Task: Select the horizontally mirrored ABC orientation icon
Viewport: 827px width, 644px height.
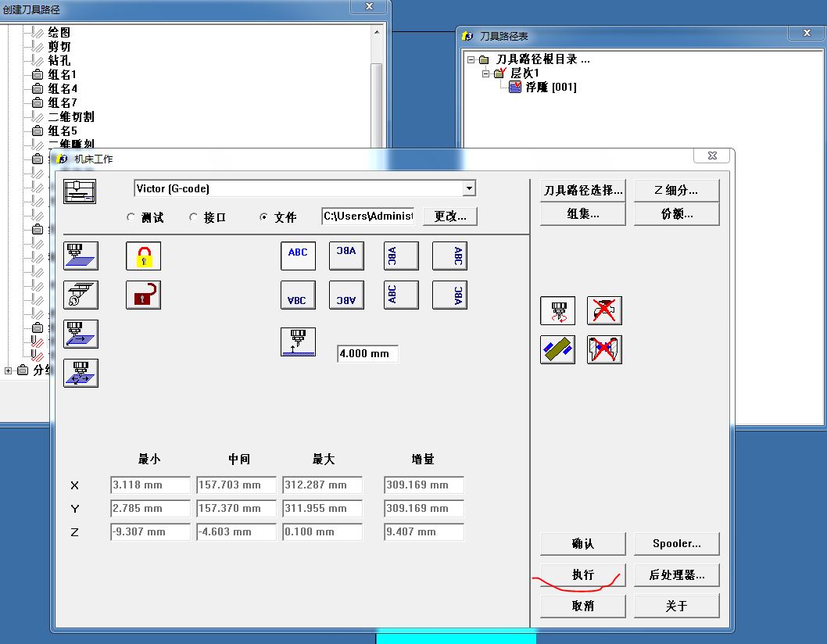Action: (x=346, y=256)
